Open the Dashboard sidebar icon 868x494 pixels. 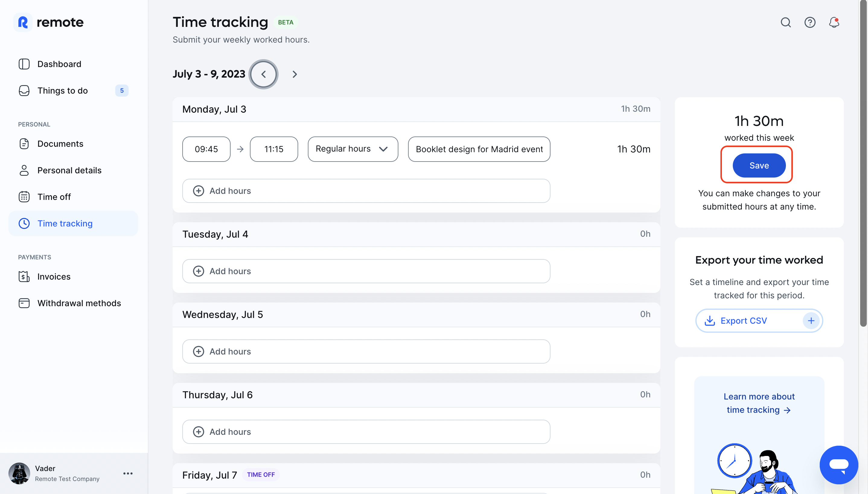point(24,64)
